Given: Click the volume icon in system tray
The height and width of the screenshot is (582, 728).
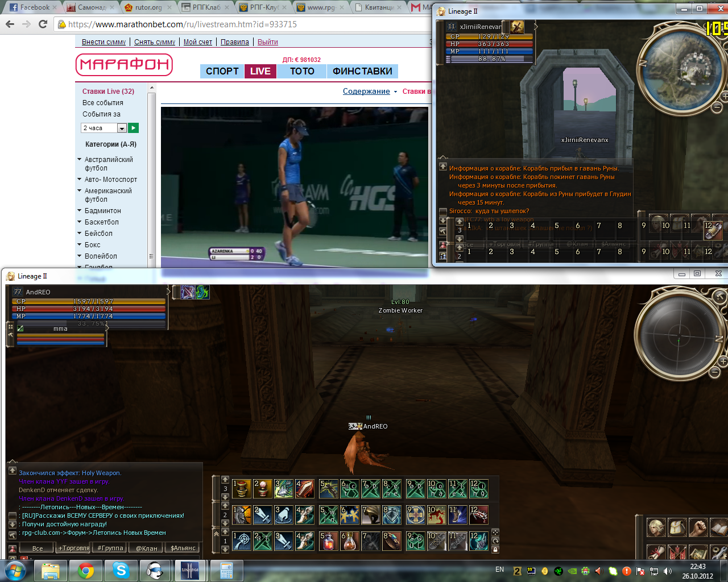Looking at the screenshot, I should pos(668,571).
